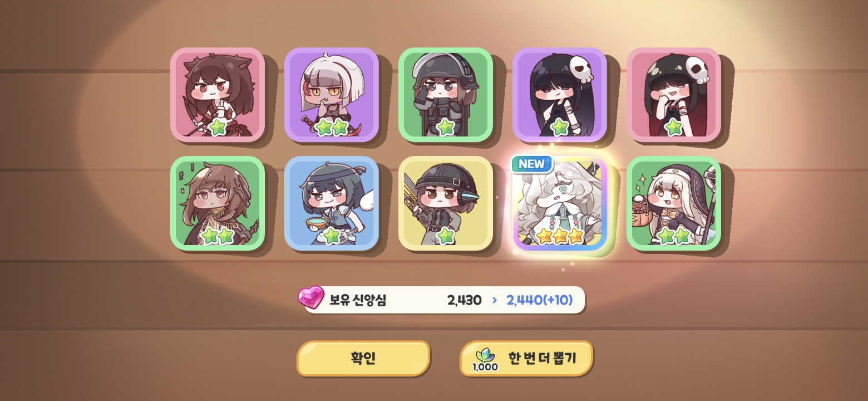Tap the riot-helmet soldier card on green
This screenshot has height=401, width=868.
(x=446, y=95)
